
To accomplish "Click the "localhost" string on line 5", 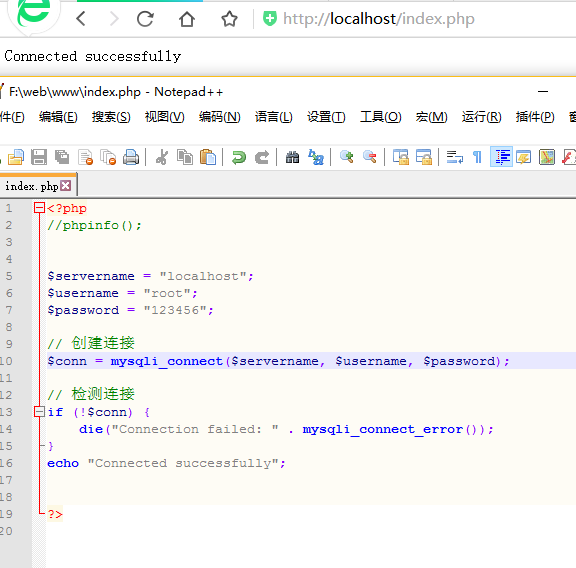I will click(203, 276).
